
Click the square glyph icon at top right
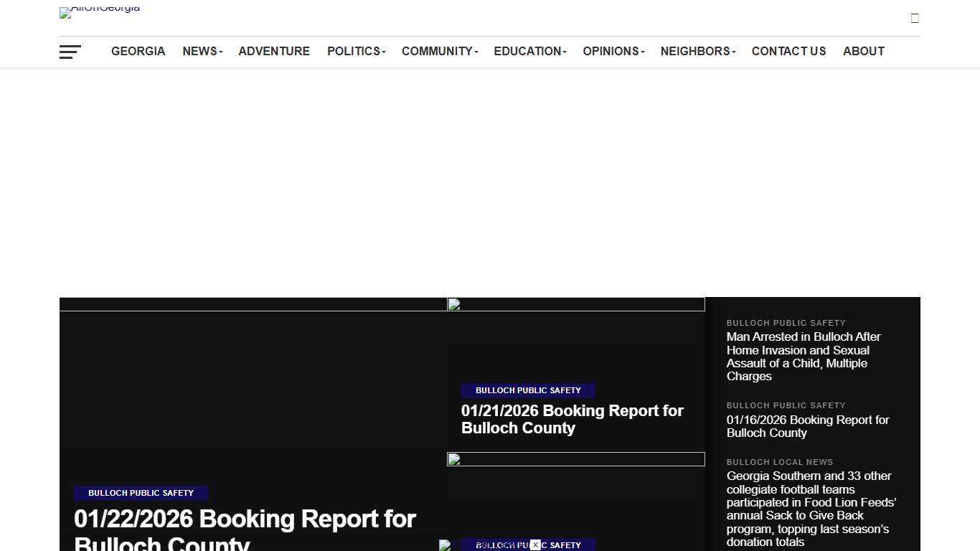pyautogui.click(x=915, y=18)
